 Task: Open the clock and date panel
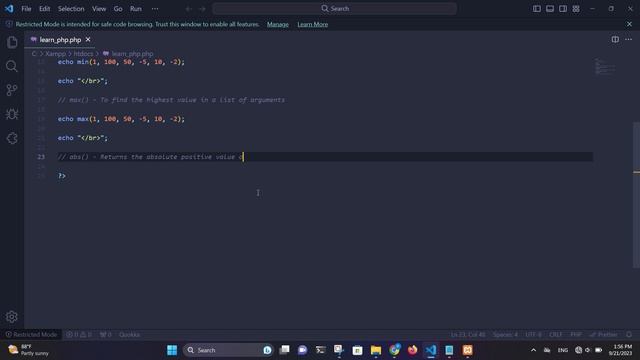tap(620, 350)
